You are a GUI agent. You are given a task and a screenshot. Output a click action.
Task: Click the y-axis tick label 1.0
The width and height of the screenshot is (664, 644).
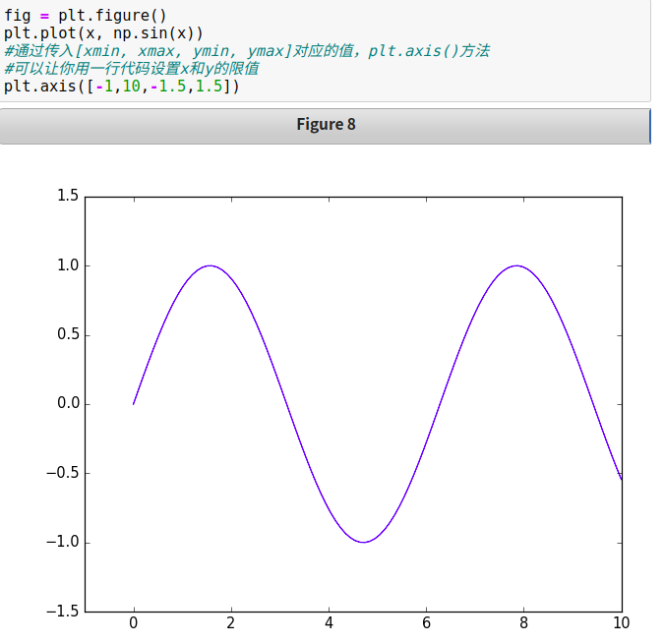(x=68, y=265)
